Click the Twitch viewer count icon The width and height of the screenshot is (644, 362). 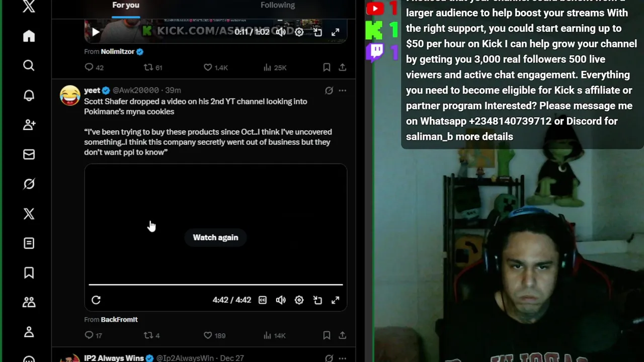tap(375, 52)
